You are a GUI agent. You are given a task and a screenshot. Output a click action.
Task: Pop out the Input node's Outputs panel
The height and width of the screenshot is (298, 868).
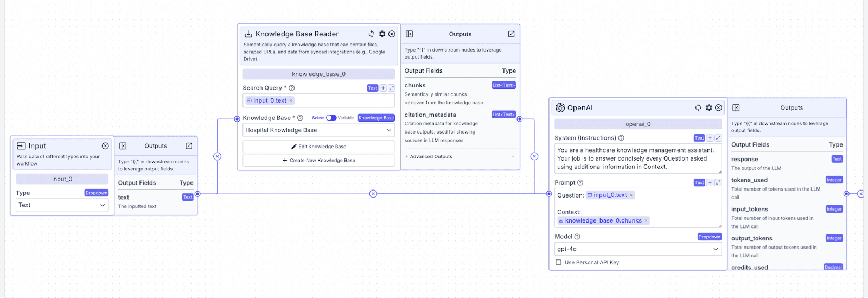point(189,146)
